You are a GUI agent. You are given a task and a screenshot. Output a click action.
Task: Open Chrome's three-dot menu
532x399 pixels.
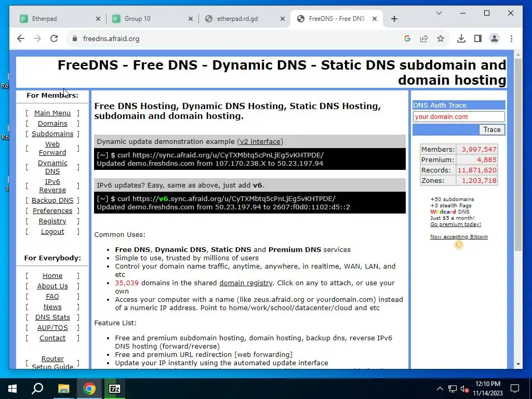point(511,38)
